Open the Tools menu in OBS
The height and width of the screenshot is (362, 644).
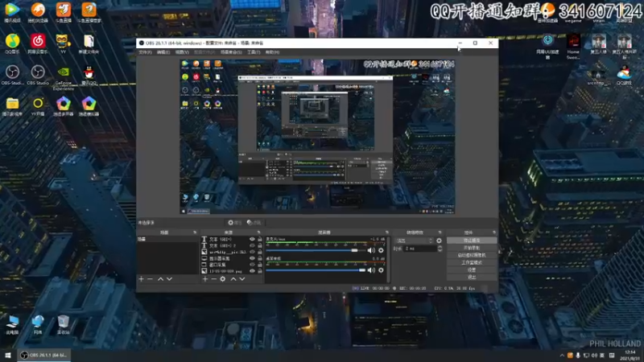254,52
